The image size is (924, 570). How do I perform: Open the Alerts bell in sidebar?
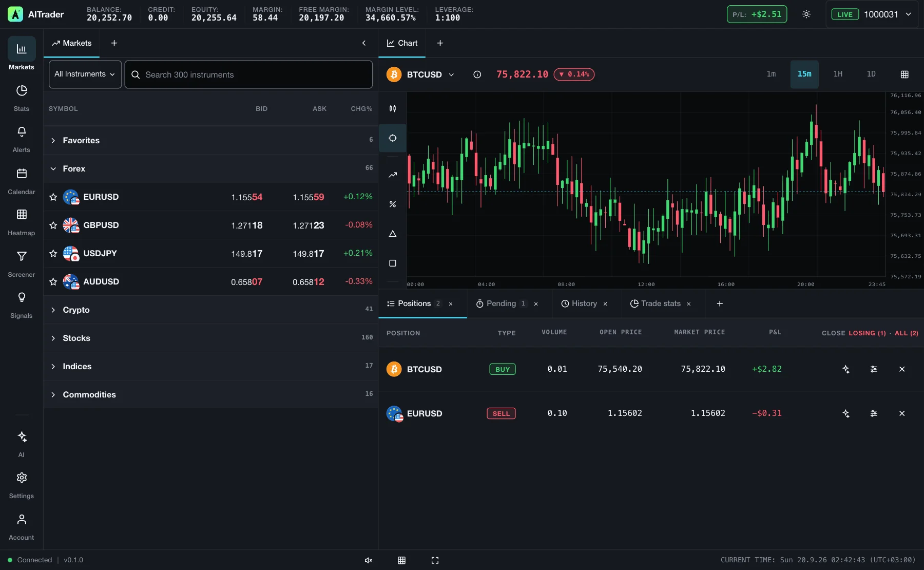tap(22, 139)
